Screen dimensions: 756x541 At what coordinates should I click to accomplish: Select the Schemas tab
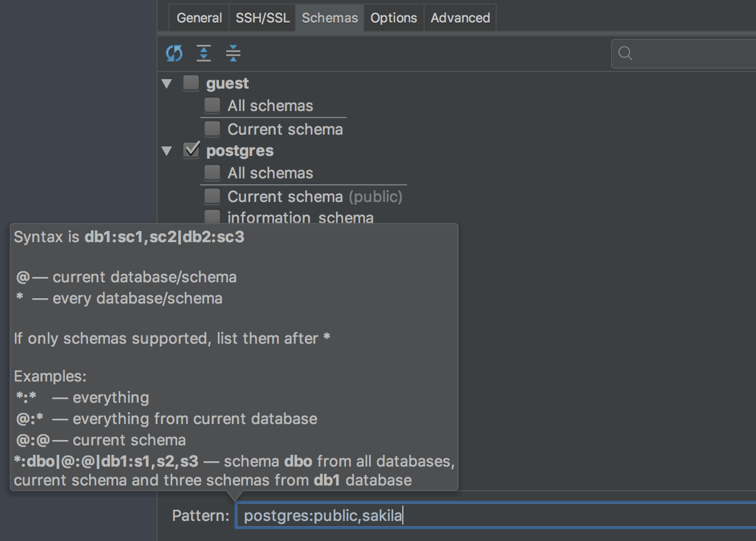(x=330, y=18)
